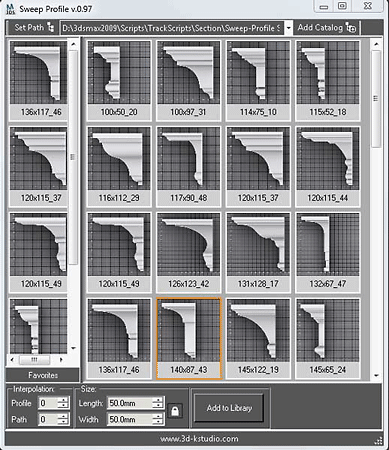Viewport: 389px width, 450px height.
Task: Select favorite profile 120x115_37 in left panel
Action: pos(39,166)
